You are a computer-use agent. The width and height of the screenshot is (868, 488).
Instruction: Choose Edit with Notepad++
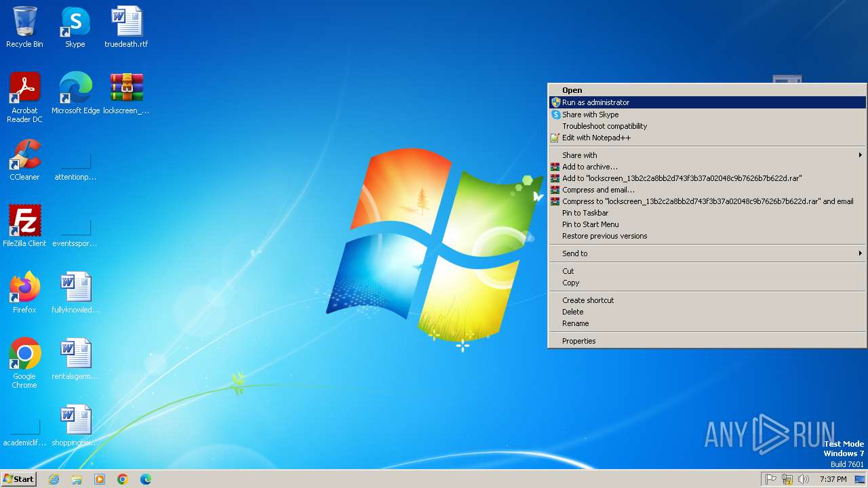707,138
